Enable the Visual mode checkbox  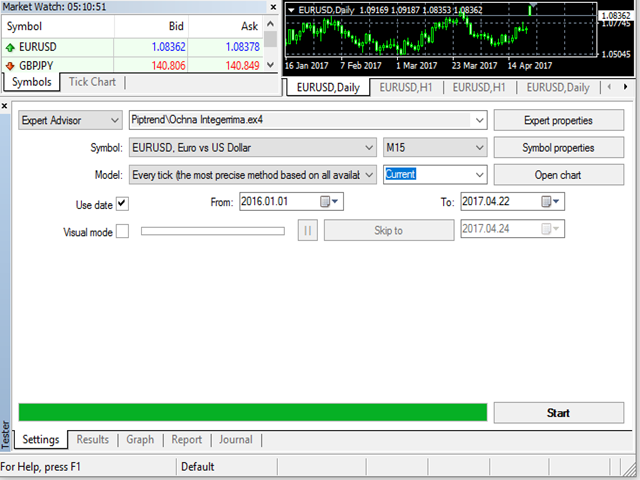pyautogui.click(x=122, y=232)
